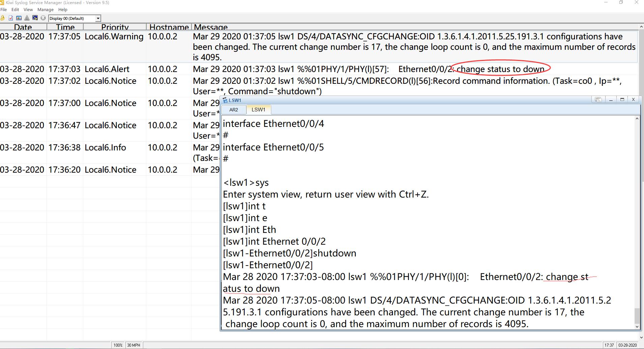Open the View menu
This screenshot has height=349, width=644.
[28, 10]
